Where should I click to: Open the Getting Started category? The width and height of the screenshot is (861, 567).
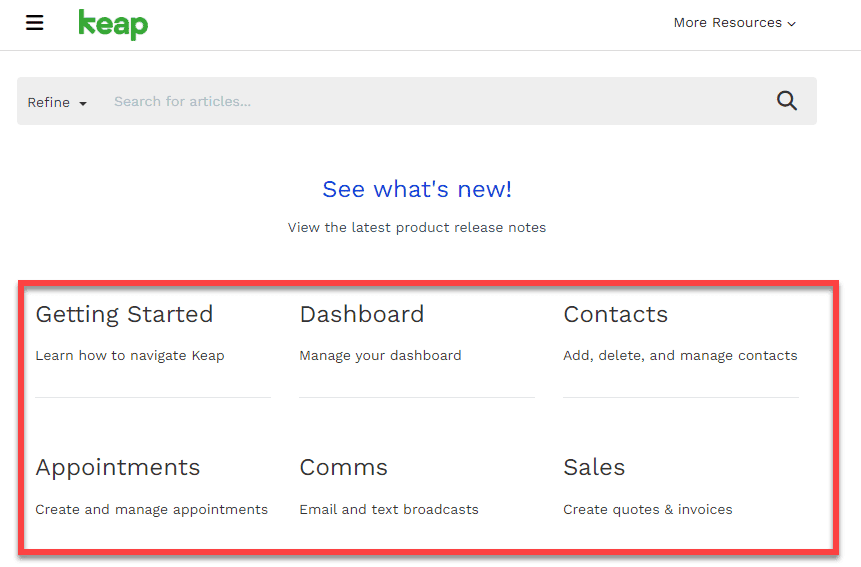click(124, 315)
